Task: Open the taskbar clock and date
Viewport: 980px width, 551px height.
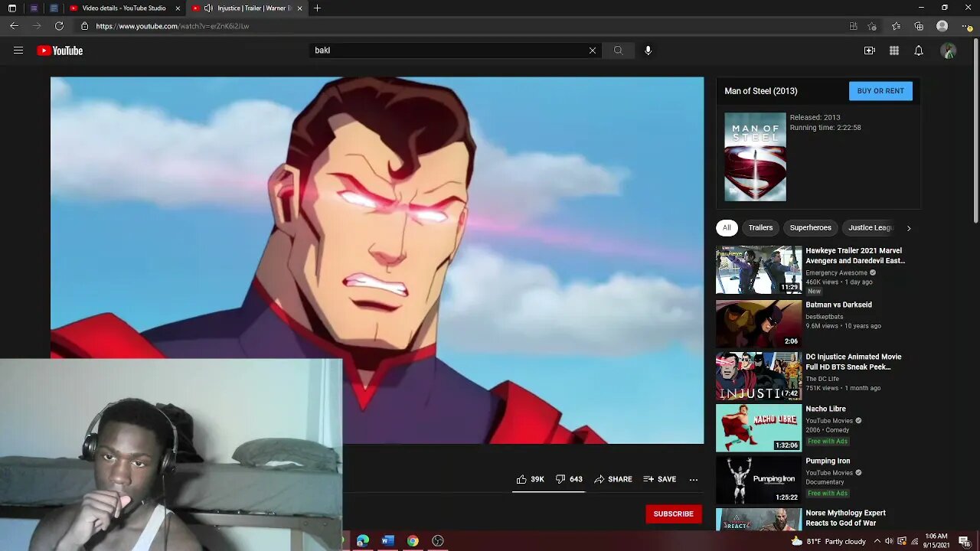Action: coord(936,541)
